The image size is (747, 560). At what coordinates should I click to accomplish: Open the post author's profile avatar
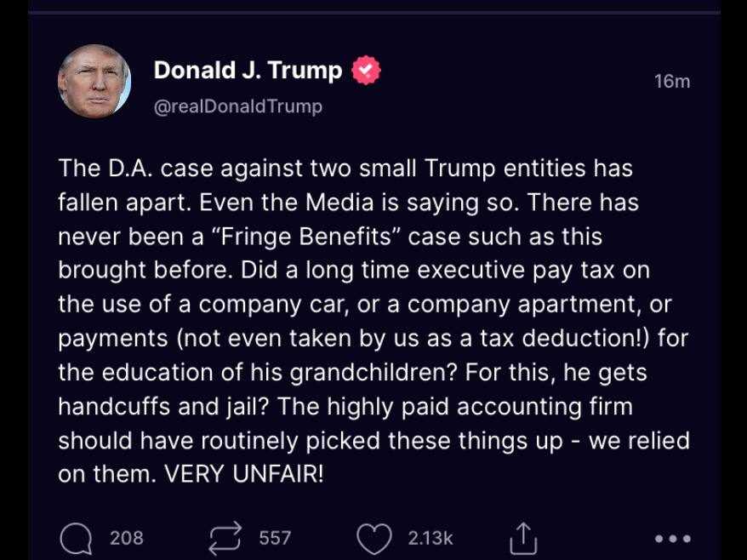coord(94,81)
